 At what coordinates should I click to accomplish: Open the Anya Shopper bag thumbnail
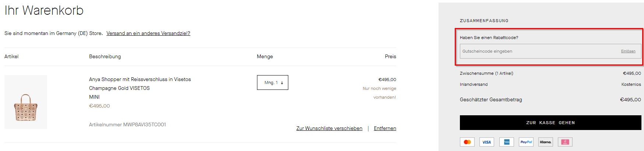[26, 102]
